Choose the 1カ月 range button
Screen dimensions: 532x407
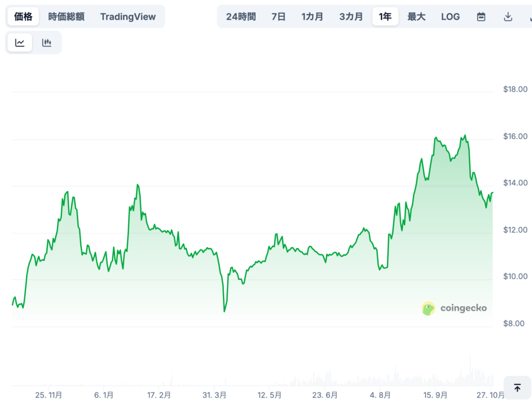(x=312, y=16)
